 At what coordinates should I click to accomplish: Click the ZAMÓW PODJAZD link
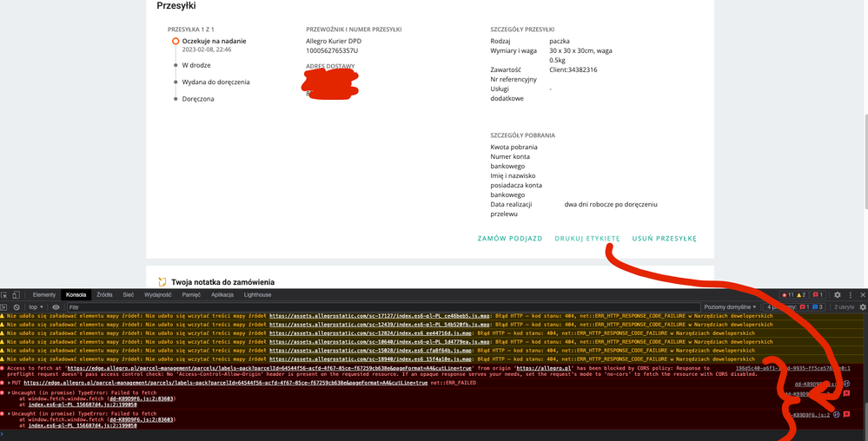click(x=510, y=239)
